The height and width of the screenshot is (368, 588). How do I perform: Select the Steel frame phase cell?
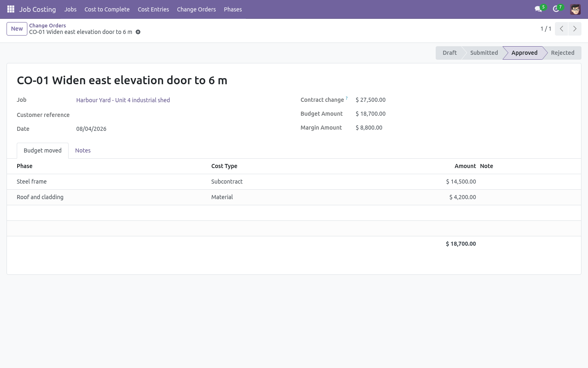[x=107, y=182]
